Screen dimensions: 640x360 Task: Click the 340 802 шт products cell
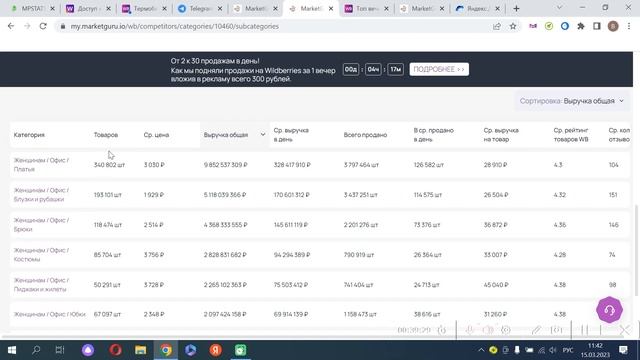coord(109,165)
